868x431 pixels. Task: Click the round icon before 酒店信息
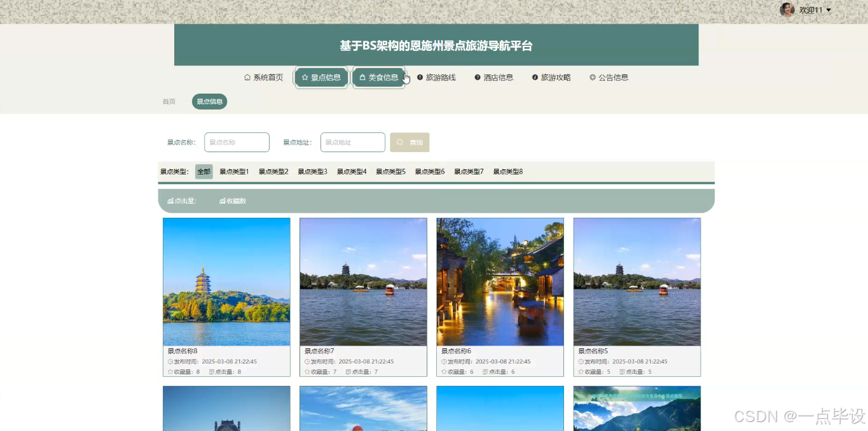coord(478,78)
